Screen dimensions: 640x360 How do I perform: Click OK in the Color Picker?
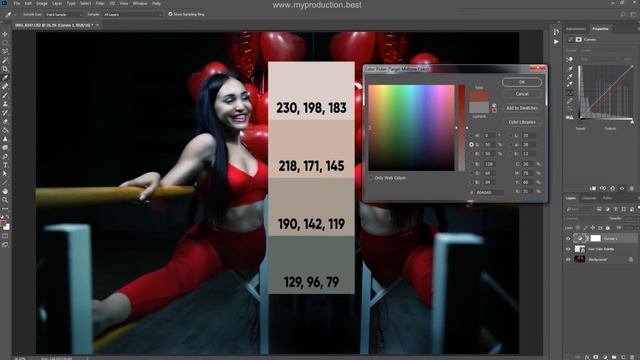[x=522, y=82]
